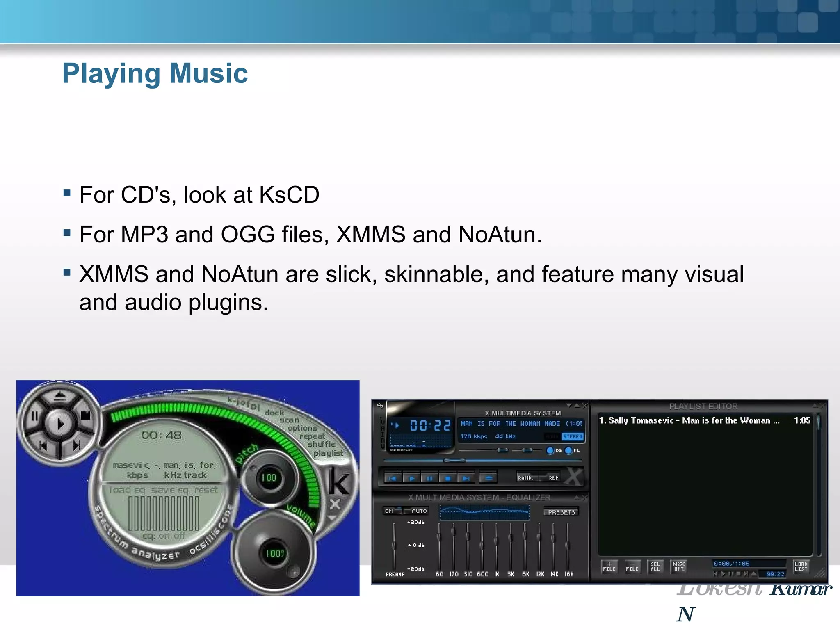Click LOAD LIST in the playlist editor
Viewport: 840px width, 630px height.
(801, 566)
